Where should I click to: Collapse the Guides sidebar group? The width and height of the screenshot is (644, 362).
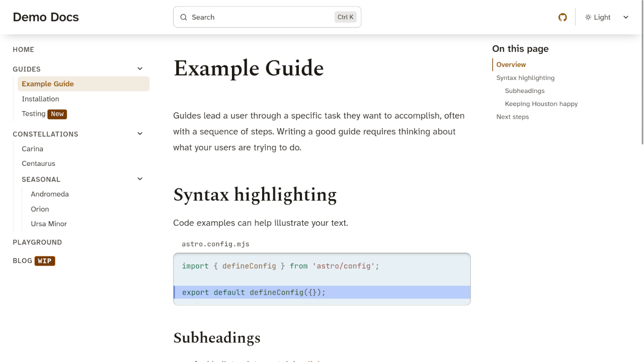(x=140, y=69)
